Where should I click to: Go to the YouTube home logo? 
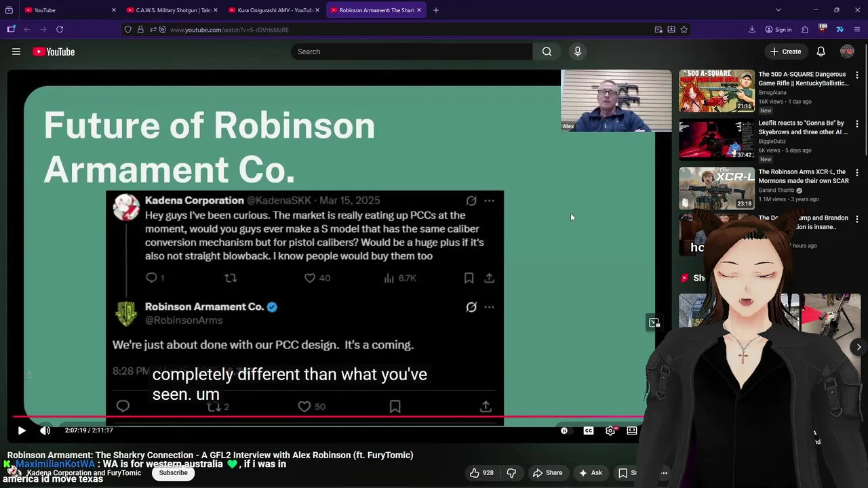(54, 52)
